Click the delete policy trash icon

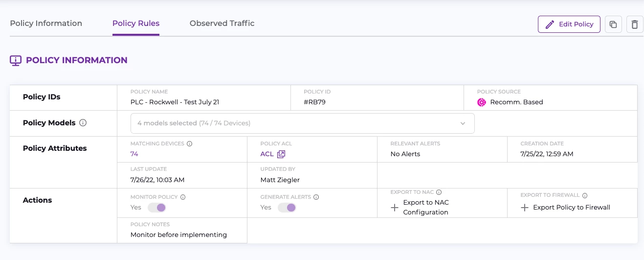[634, 24]
